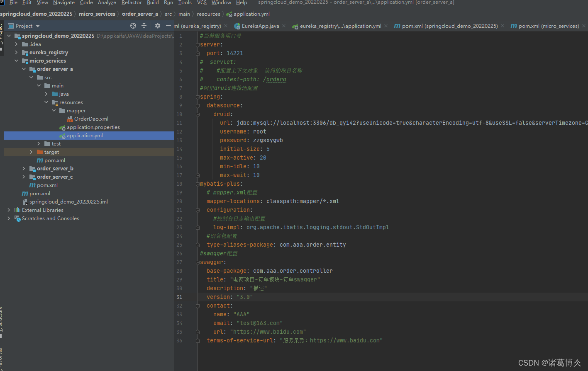
Task: Open Project panel settings gear
Action: (157, 26)
